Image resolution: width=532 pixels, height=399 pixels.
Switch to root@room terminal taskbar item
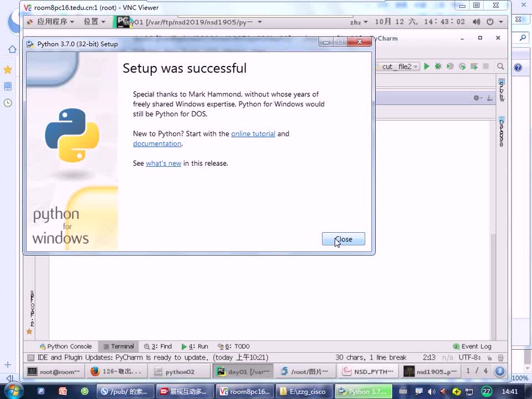coord(53,371)
